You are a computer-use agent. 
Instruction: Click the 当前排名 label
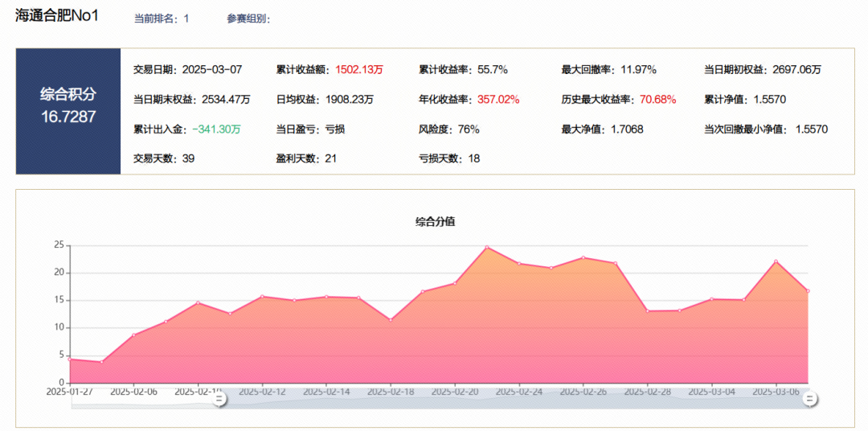coord(155,18)
